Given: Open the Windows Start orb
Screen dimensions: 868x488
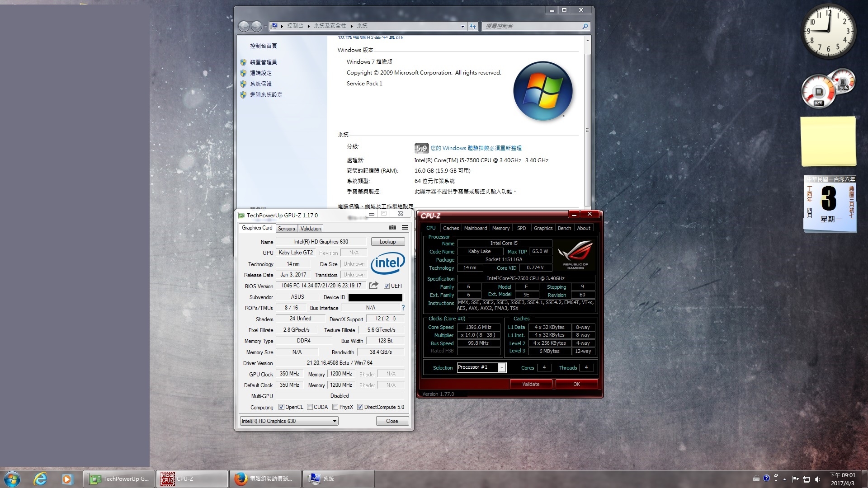Looking at the screenshot, I should (12, 479).
